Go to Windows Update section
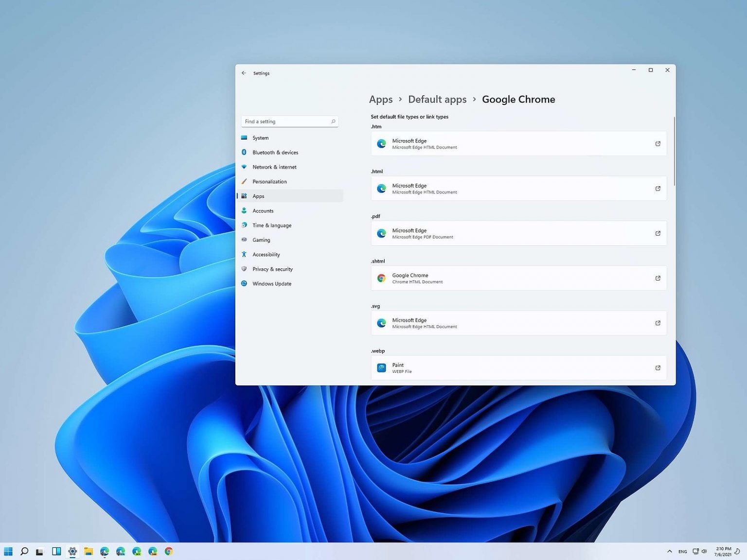This screenshot has width=747, height=560. 272,284
